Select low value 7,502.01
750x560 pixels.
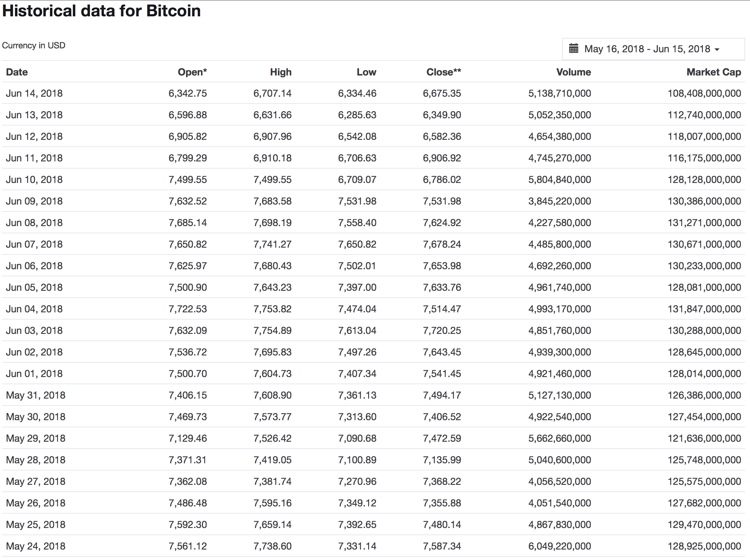click(357, 266)
